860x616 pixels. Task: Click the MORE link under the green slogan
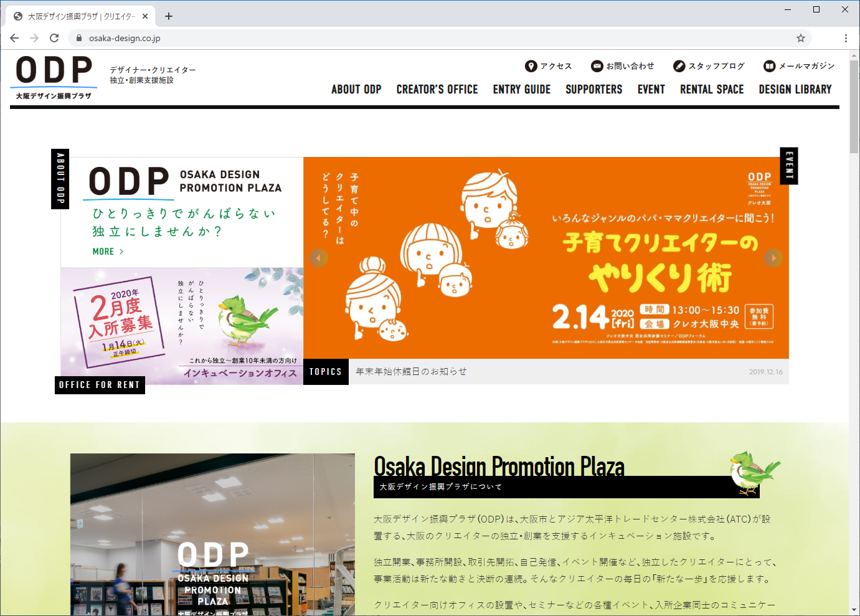108,252
